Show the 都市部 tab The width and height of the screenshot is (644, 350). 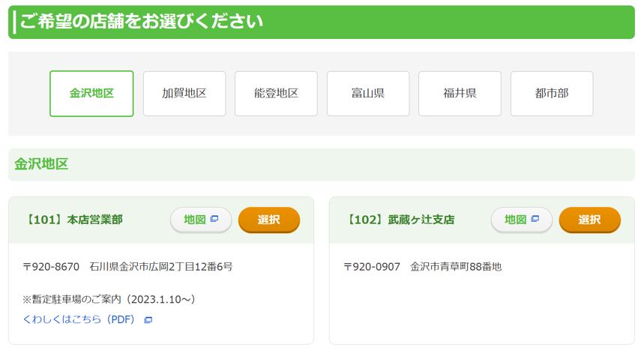[x=552, y=94]
